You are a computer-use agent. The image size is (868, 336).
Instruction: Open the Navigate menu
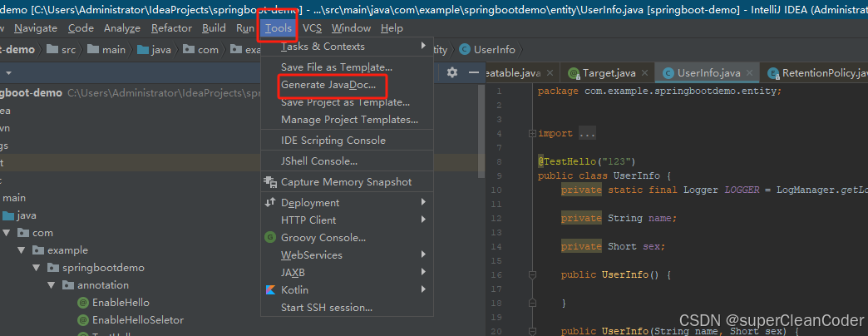36,27
